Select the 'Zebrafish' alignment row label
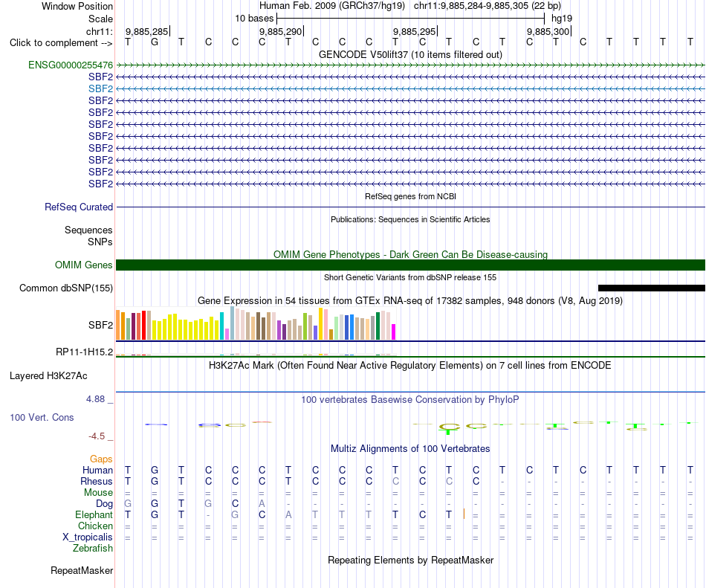706x588 pixels. (93, 549)
